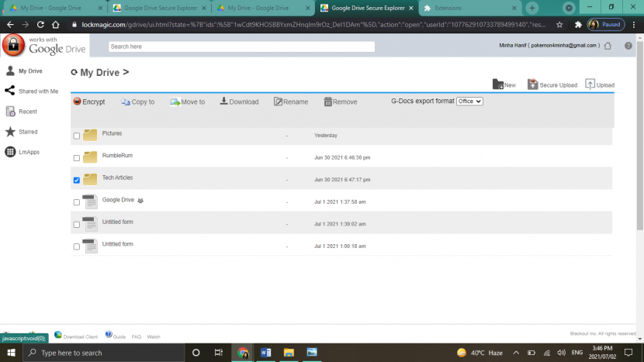Click document icon of Untitled form 1:39:02 am

90,224
